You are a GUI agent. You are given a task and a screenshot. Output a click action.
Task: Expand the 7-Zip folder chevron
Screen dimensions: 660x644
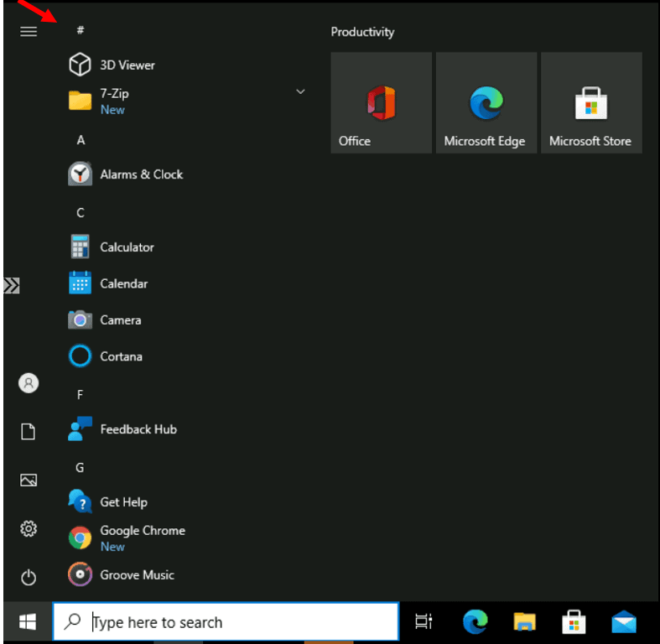pyautogui.click(x=300, y=91)
